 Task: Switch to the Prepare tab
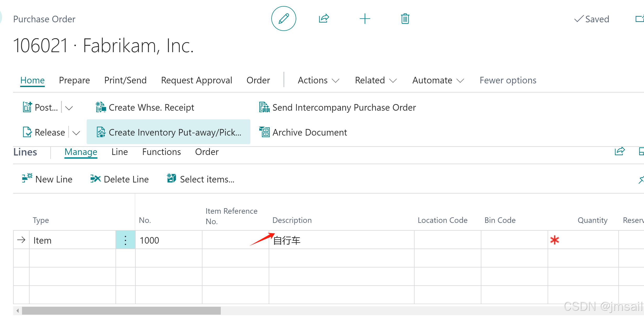pyautogui.click(x=74, y=80)
